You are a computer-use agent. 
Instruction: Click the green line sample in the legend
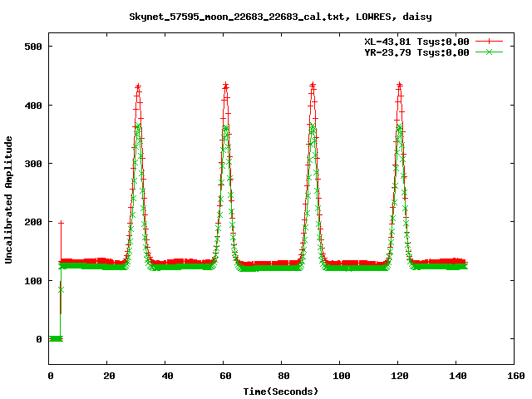[489, 52]
